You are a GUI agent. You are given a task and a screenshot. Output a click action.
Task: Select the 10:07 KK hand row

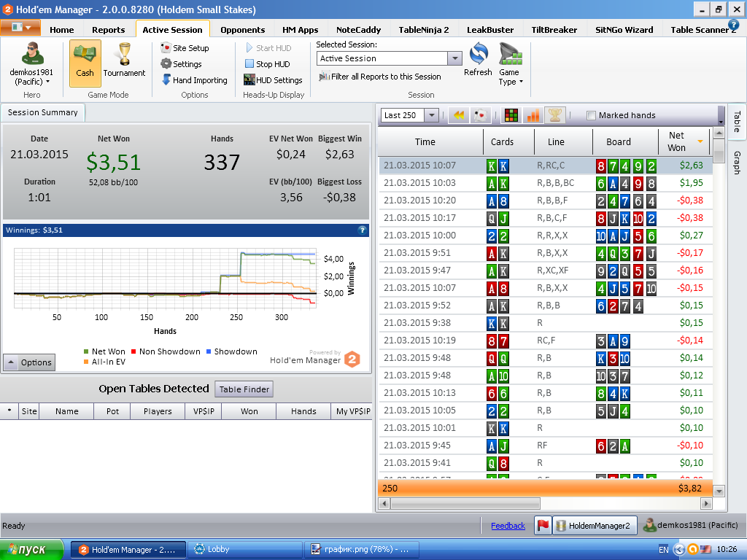(546, 166)
